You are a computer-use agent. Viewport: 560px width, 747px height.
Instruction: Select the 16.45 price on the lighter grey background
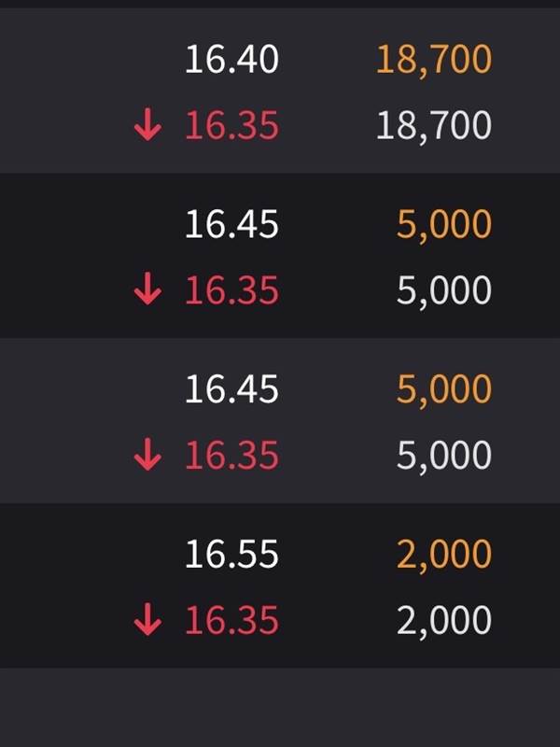click(x=231, y=388)
